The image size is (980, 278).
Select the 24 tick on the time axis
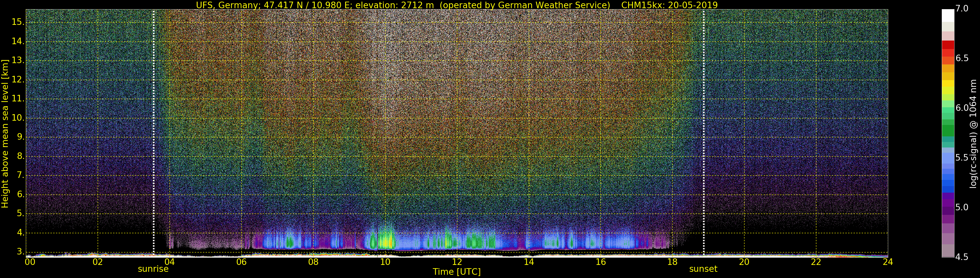coord(888,262)
